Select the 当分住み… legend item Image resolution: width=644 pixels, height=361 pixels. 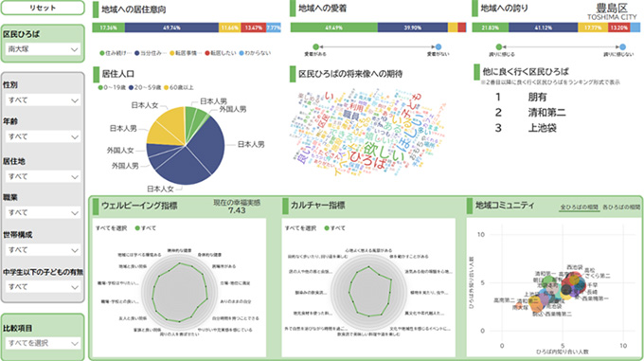click(x=151, y=53)
